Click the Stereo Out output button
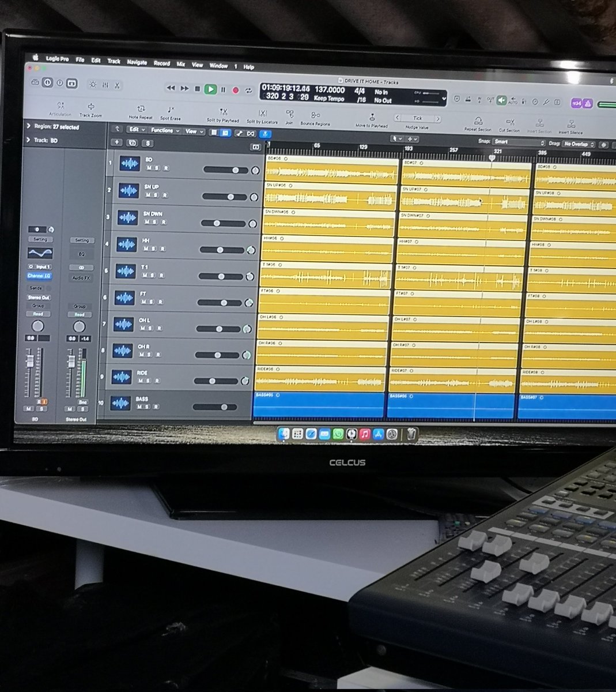616x692 pixels. coord(39,298)
